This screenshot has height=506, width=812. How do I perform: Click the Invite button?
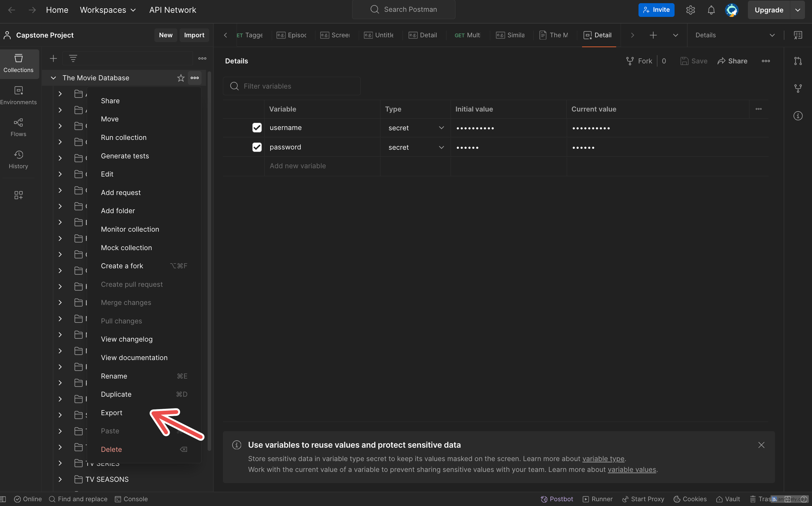tap(656, 10)
